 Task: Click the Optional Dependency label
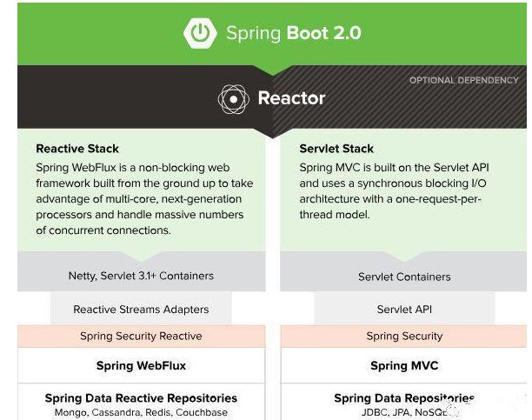pyautogui.click(x=463, y=81)
